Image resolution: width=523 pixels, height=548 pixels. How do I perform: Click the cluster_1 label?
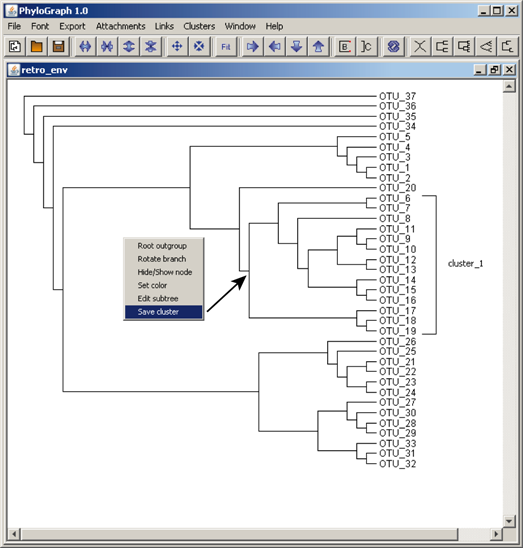(x=466, y=264)
